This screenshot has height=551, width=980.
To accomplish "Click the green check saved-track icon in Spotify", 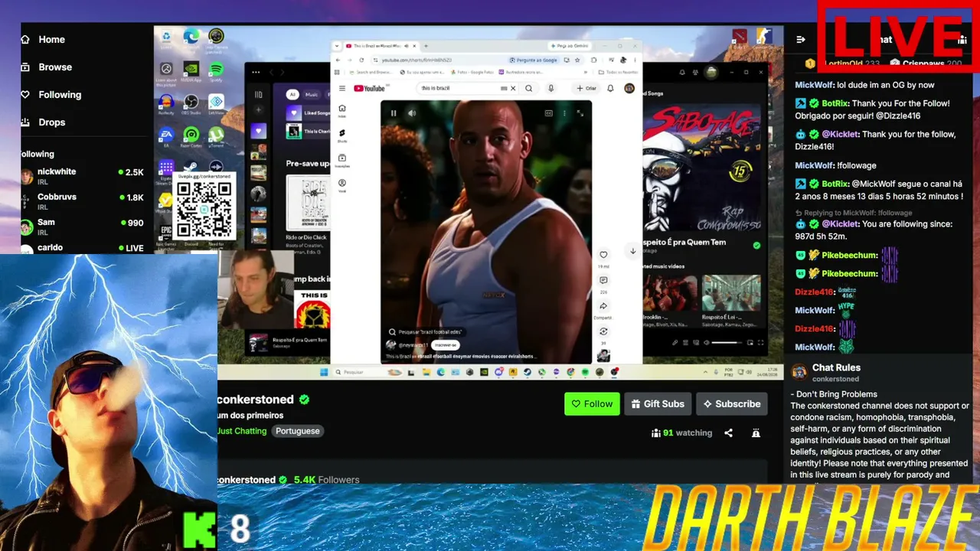I will click(756, 246).
